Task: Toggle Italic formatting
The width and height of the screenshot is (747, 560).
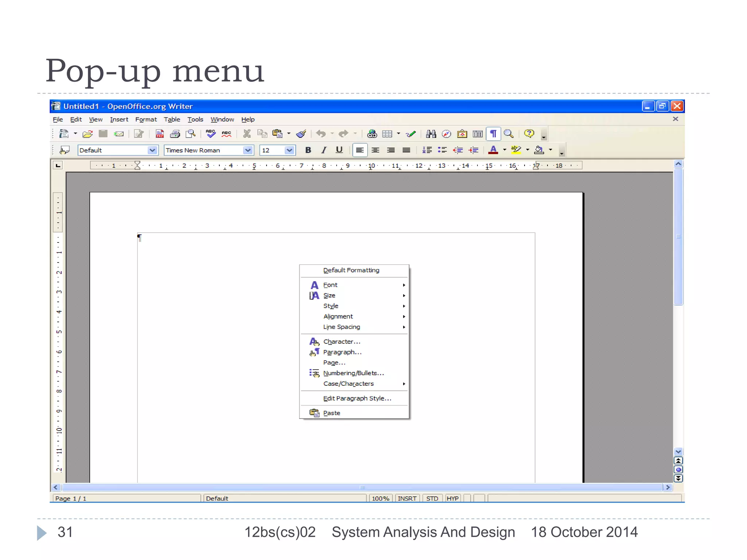Action: 324,150
